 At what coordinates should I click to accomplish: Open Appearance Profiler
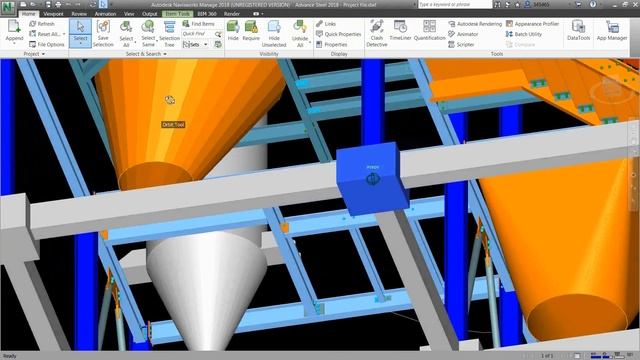click(532, 24)
